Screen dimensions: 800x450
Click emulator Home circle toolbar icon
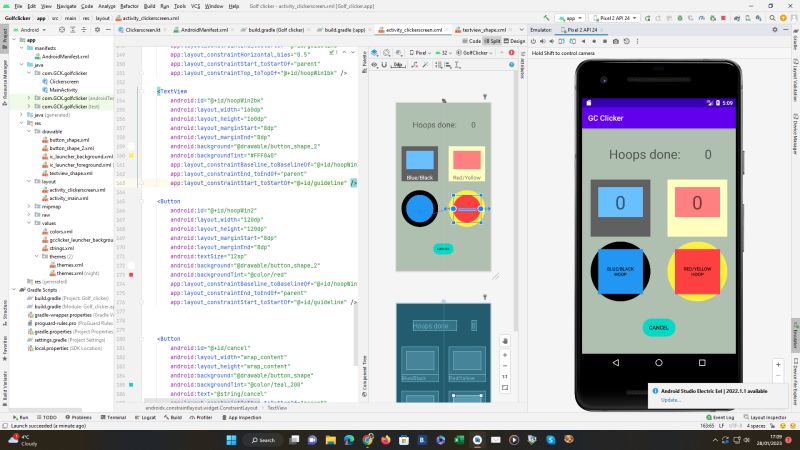coord(594,41)
